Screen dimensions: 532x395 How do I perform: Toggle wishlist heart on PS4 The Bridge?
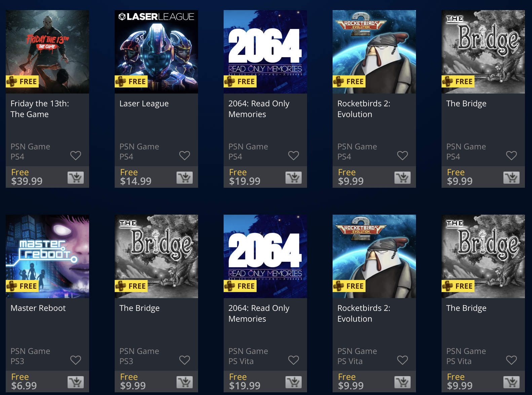coord(511,155)
